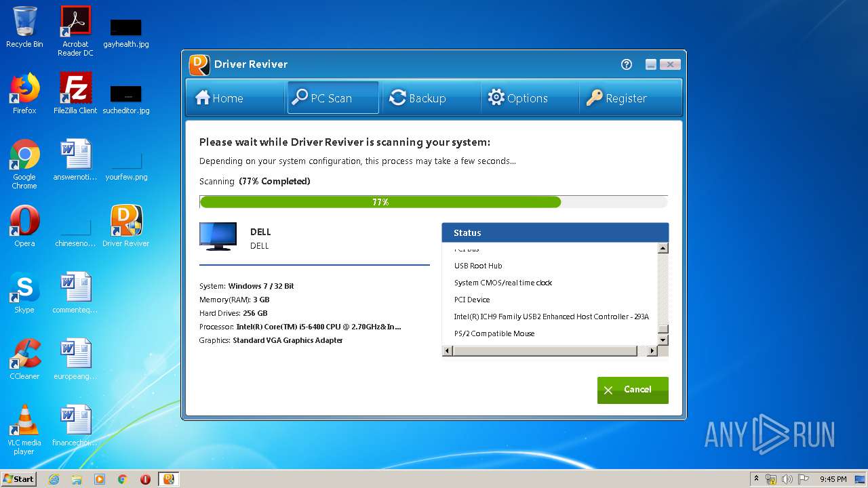Screen dimensions: 868x488
Task: Click the 77% scan progress bar
Action: [434, 202]
